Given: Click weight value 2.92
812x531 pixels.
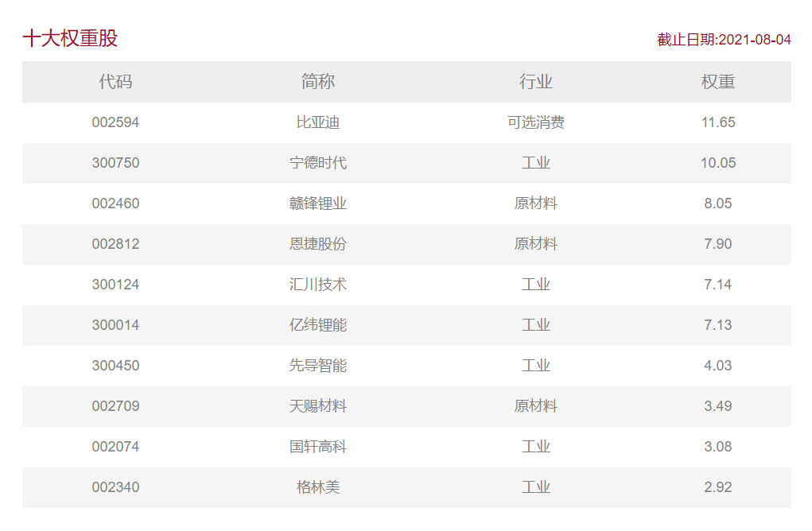Looking at the screenshot, I should click(x=718, y=487).
